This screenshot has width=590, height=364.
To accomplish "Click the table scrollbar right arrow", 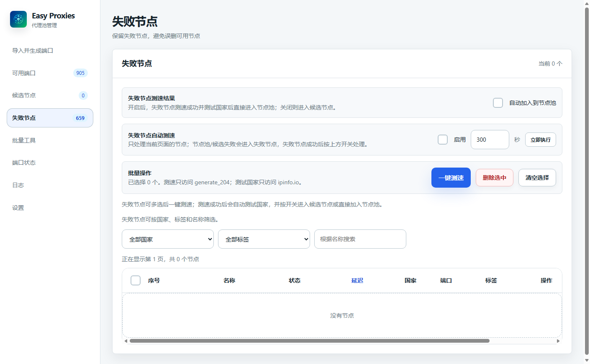I will pos(558,341).
